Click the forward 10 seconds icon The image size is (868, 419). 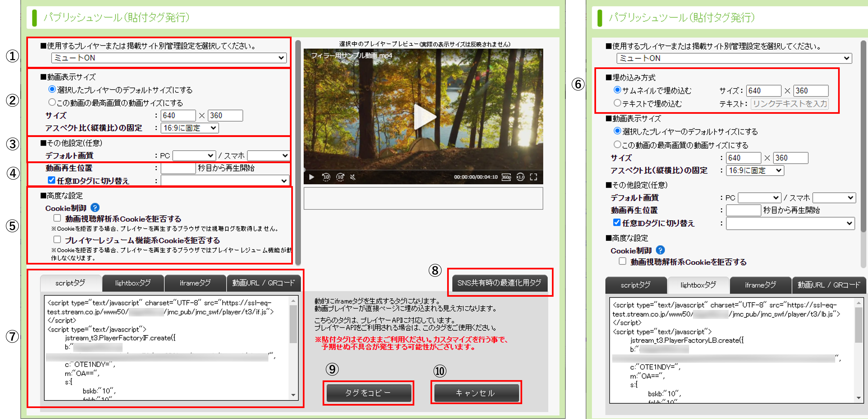[x=340, y=177]
